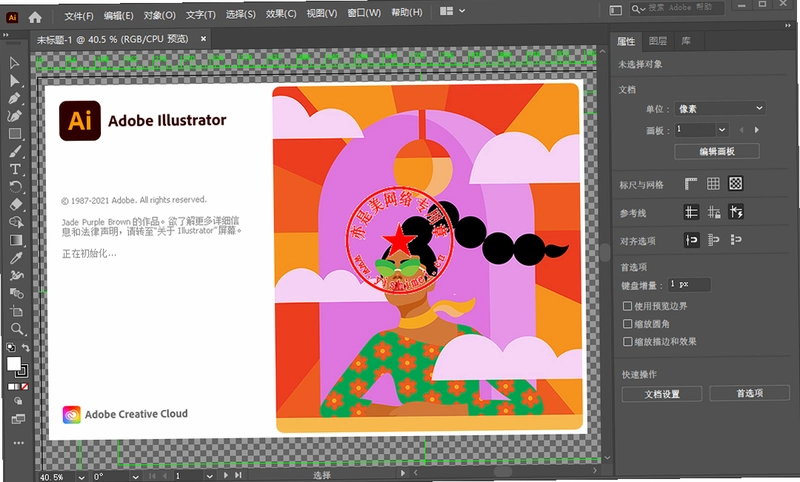
Task: Go to last artboard in status bar
Action: (238, 475)
